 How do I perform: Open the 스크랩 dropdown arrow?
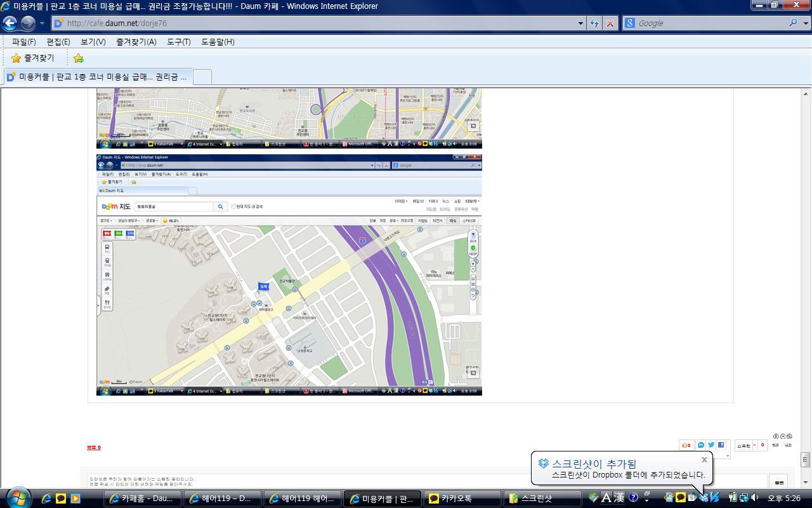(x=754, y=445)
